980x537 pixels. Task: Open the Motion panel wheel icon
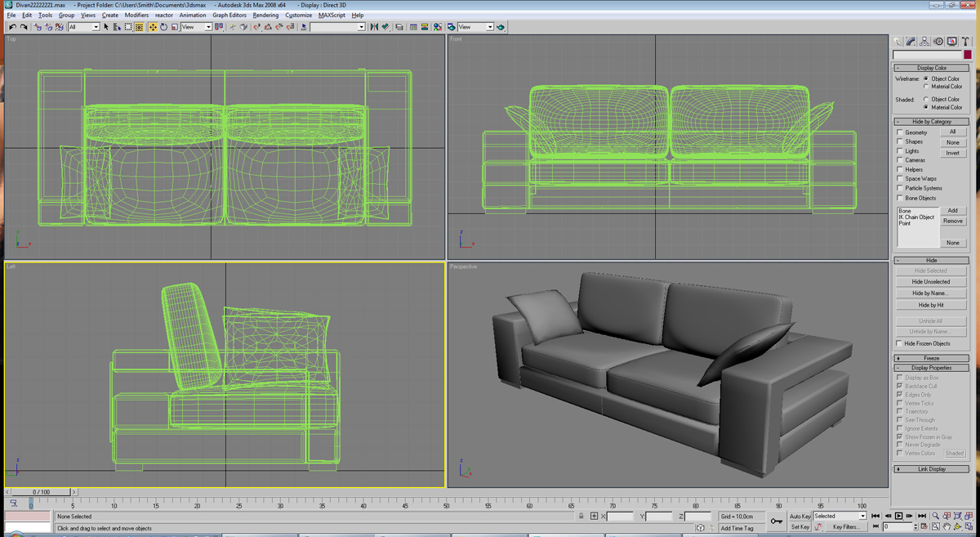click(938, 41)
